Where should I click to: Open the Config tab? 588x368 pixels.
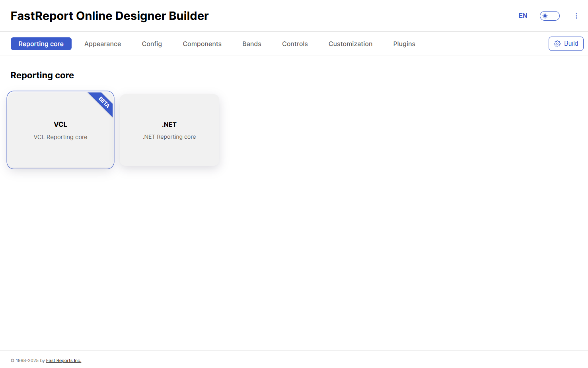[x=152, y=44]
